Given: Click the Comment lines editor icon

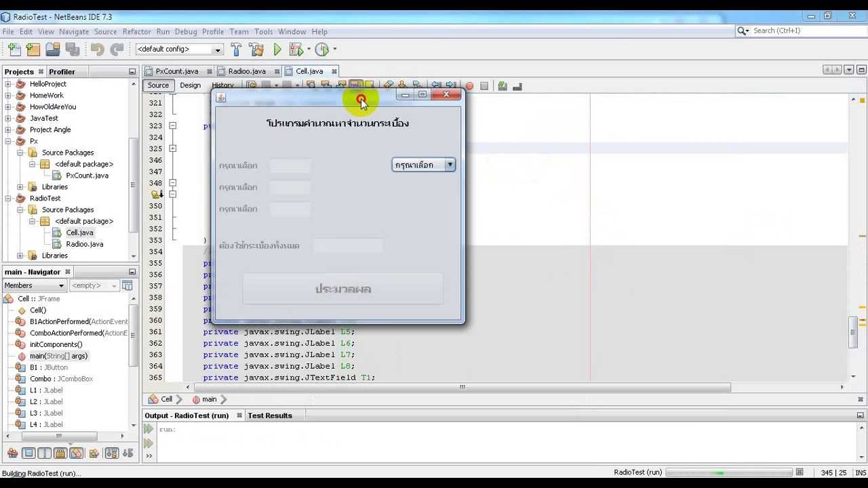Looking at the screenshot, I should [502, 86].
